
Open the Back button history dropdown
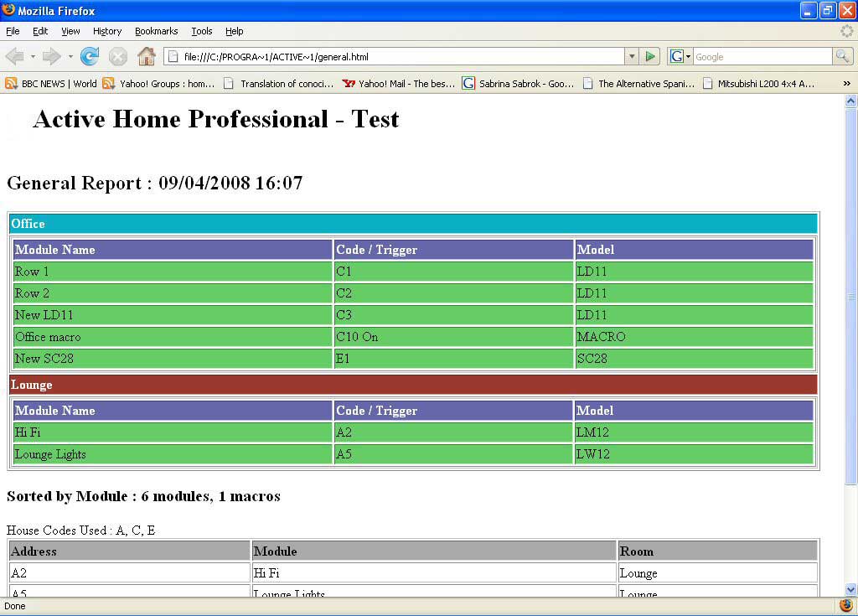click(33, 57)
